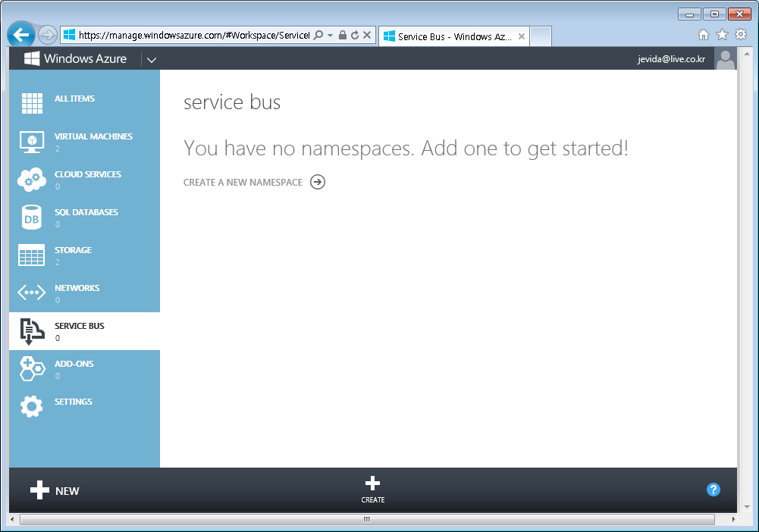Open All Items grid icon
Viewport: 759px width, 532px height.
(32, 104)
